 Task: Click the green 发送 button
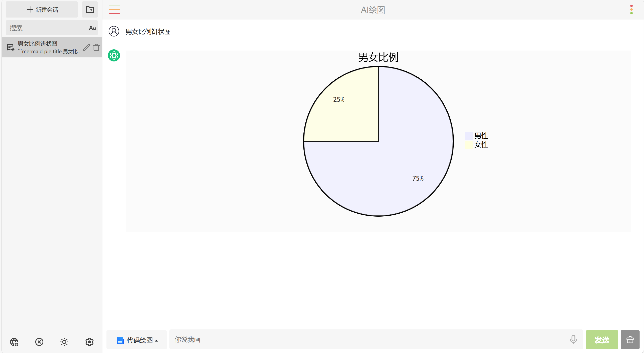click(x=602, y=340)
